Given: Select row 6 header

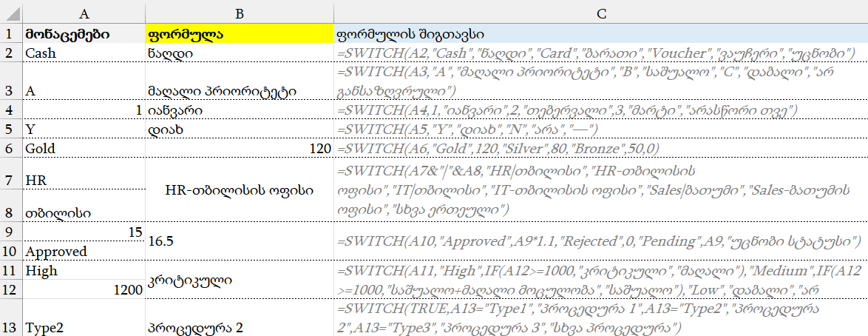Looking at the screenshot, I should tap(10, 148).
